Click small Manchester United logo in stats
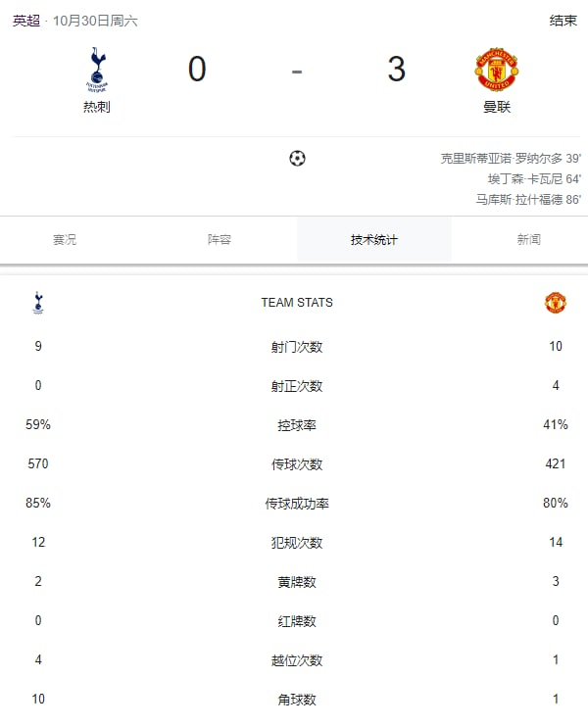This screenshot has width=588, height=728. pyautogui.click(x=556, y=303)
